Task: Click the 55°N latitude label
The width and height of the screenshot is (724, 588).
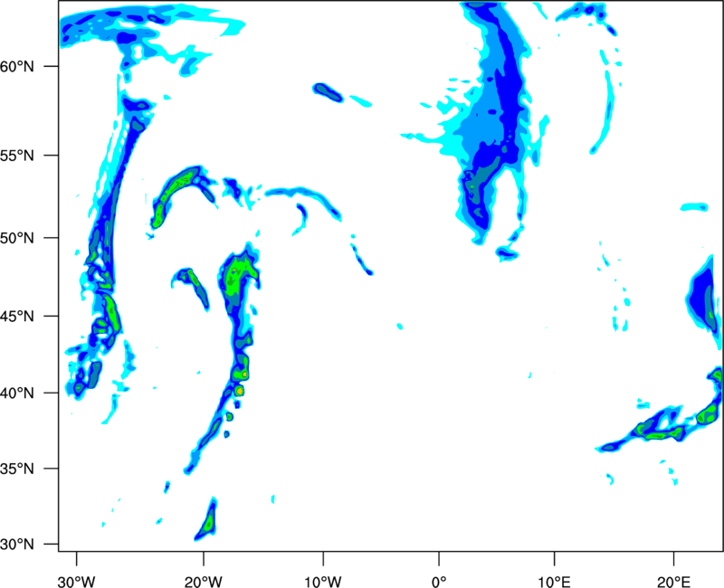Action: [x=17, y=156]
